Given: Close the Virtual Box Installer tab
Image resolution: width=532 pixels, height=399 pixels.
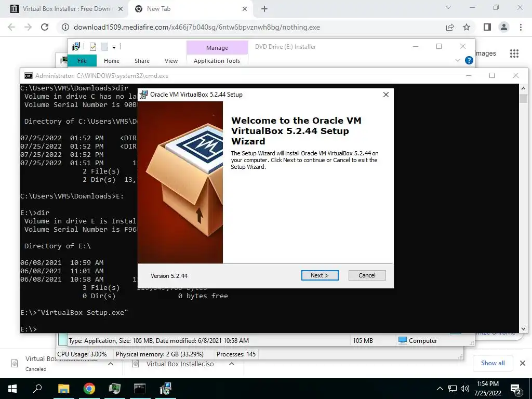Looking at the screenshot, I should (x=121, y=9).
